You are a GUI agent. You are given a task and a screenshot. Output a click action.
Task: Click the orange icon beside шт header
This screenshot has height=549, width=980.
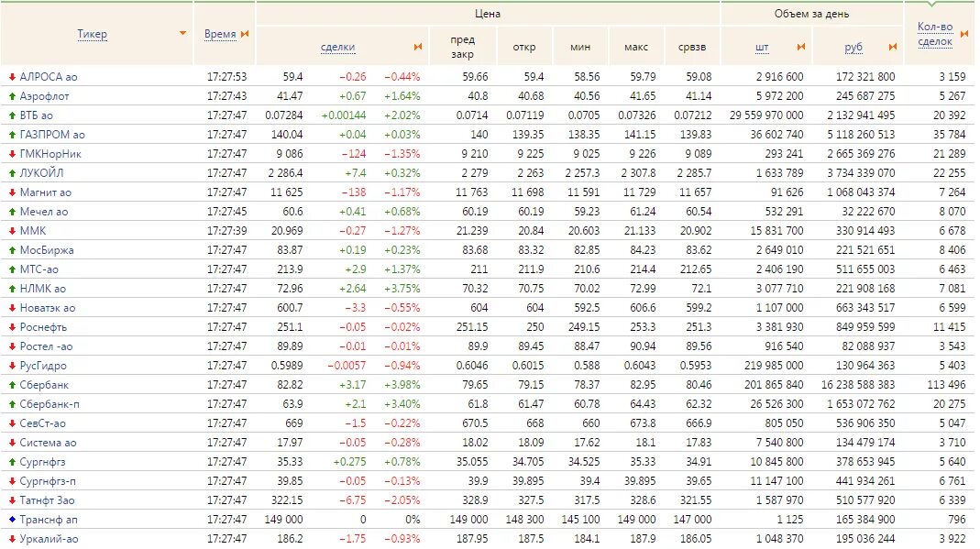point(801,46)
